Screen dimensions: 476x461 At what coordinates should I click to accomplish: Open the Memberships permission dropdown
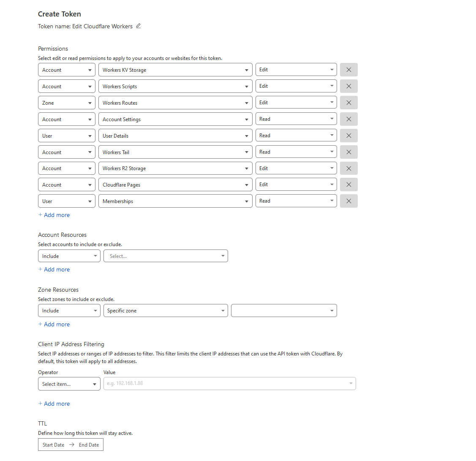pyautogui.click(x=175, y=201)
